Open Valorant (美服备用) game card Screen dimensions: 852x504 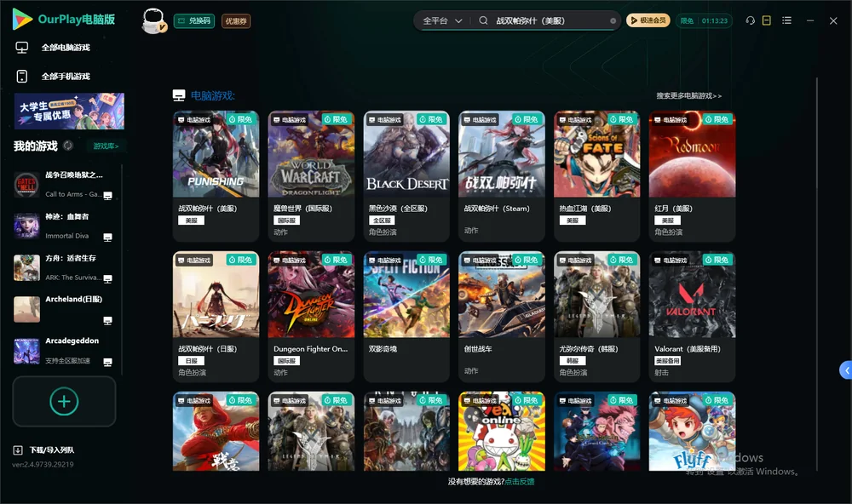692,317
